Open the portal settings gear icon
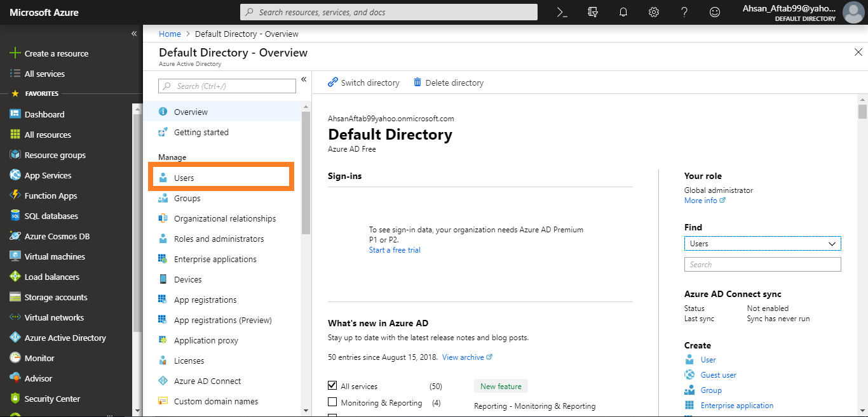 pyautogui.click(x=653, y=12)
